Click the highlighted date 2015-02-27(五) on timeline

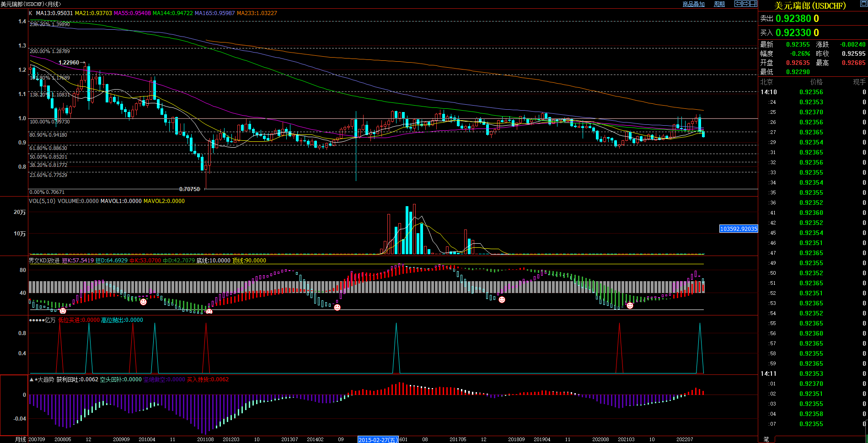coord(378,440)
